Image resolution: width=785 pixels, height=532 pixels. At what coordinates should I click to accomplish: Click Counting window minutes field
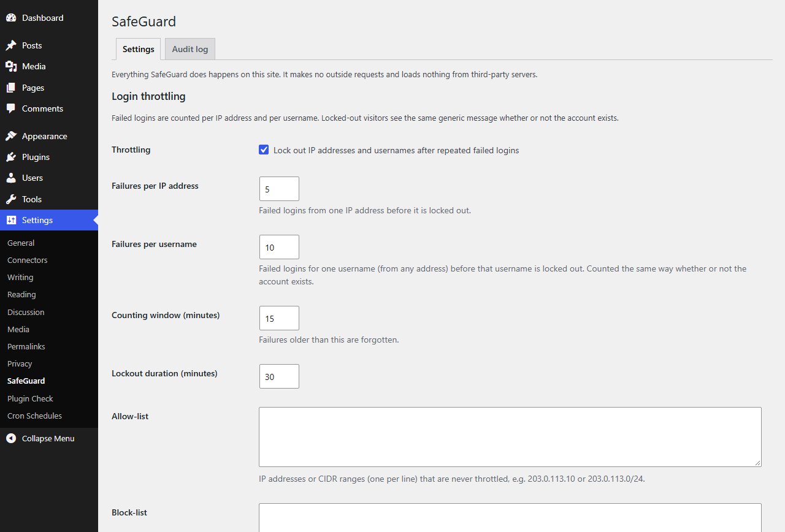pos(279,318)
